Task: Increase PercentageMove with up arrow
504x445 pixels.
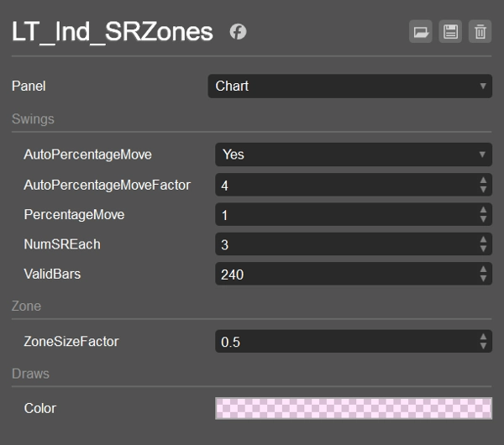Action: [483, 210]
